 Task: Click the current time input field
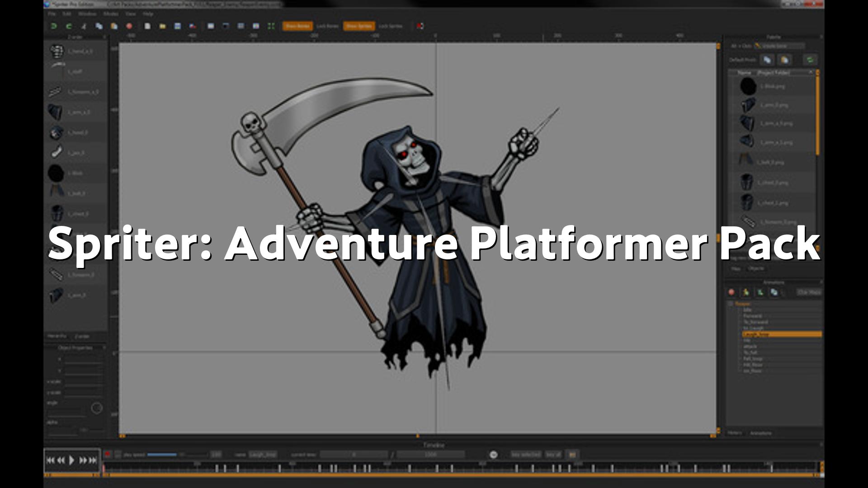point(354,455)
